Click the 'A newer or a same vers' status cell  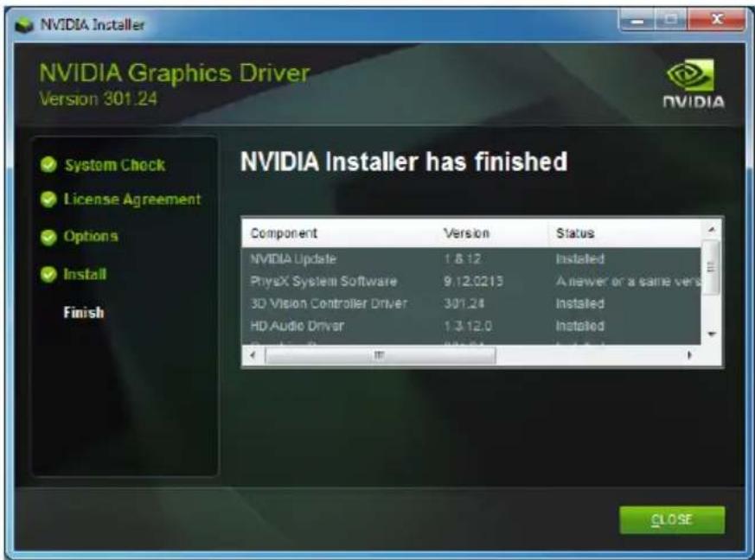tap(628, 281)
